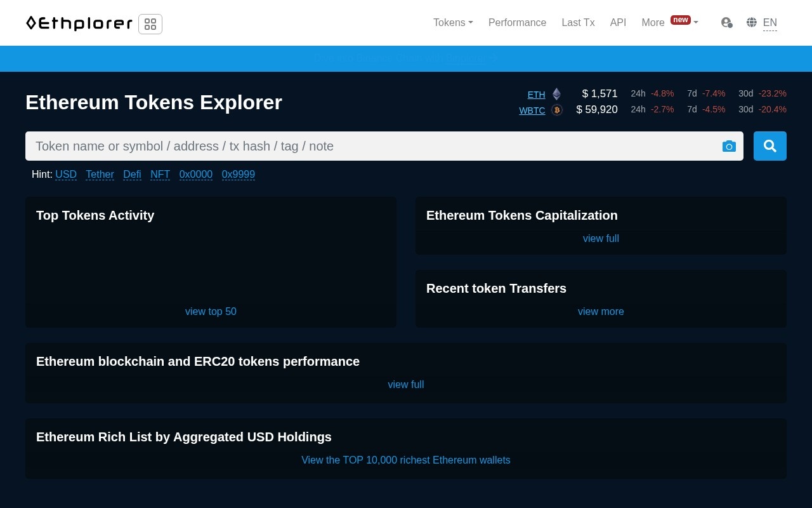The image size is (812, 508).
Task: Open the ETH price link
Action: (536, 95)
